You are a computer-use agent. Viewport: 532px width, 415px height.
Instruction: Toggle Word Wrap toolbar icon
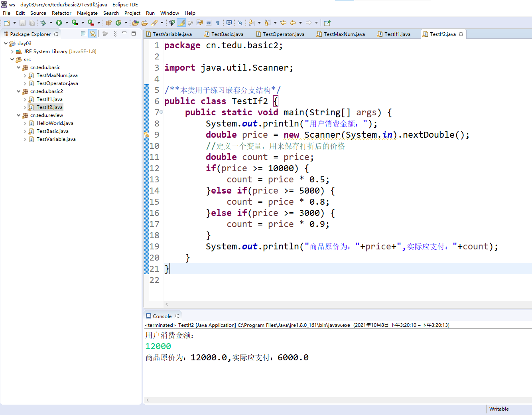pos(200,23)
